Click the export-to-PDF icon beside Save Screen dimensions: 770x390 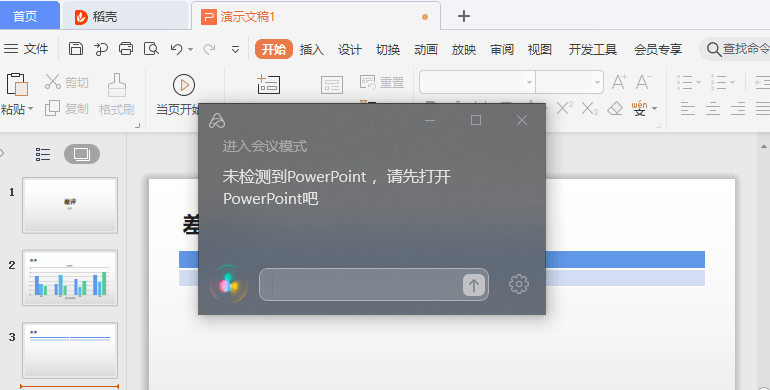point(101,49)
